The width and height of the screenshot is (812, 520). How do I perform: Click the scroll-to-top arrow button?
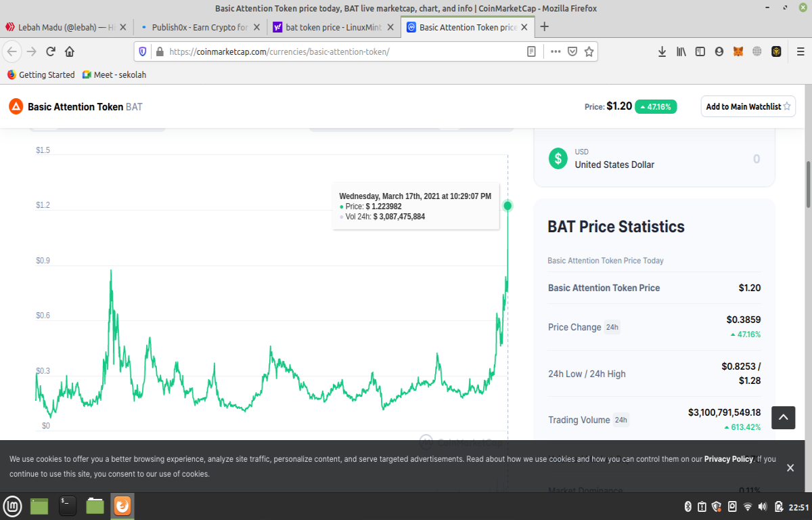point(784,418)
